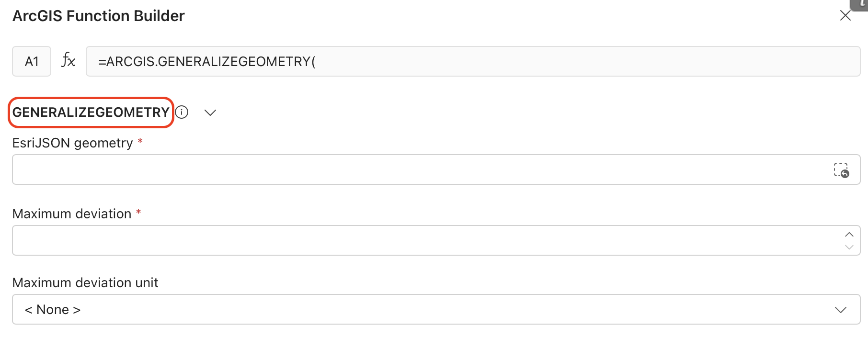Image resolution: width=868 pixels, height=338 pixels.
Task: Select the GENERALIZEGEOMETRY highlighted function name
Action: click(90, 112)
